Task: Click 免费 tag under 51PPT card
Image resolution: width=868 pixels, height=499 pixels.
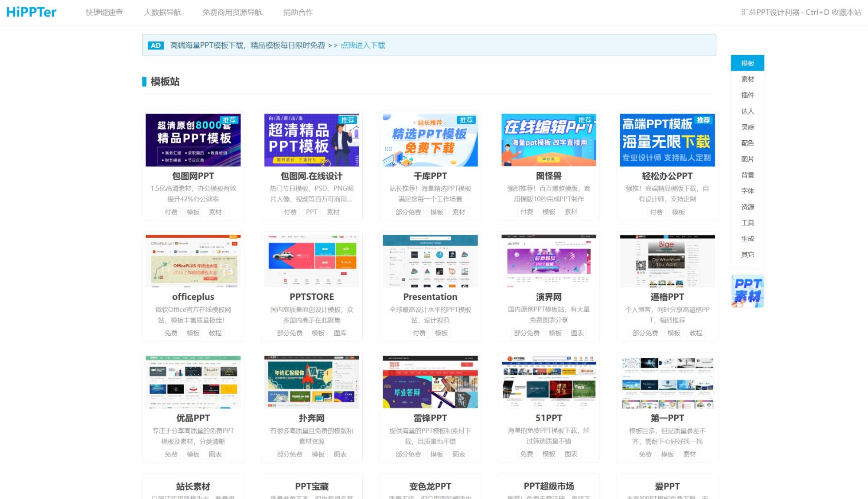Action: [527, 454]
